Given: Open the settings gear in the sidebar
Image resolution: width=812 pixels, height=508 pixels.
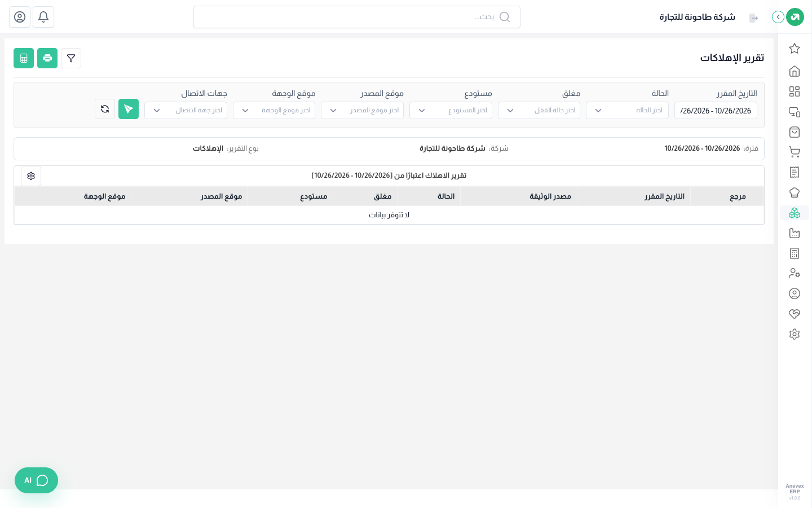Looking at the screenshot, I should pos(795,334).
